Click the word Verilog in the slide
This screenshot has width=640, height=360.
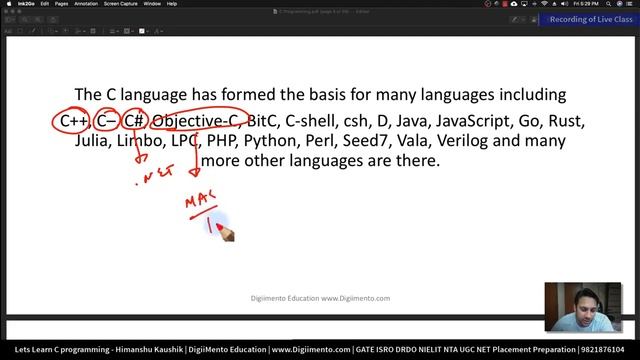(x=462, y=141)
